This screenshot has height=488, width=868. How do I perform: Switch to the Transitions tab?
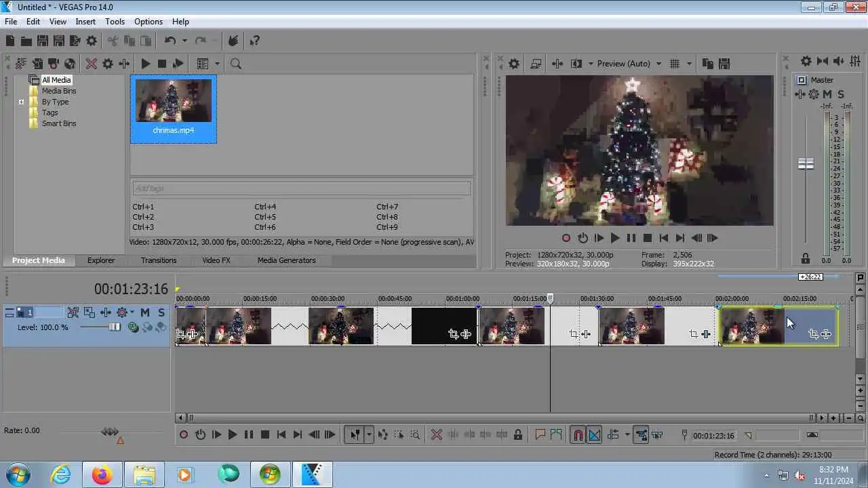pyautogui.click(x=159, y=260)
